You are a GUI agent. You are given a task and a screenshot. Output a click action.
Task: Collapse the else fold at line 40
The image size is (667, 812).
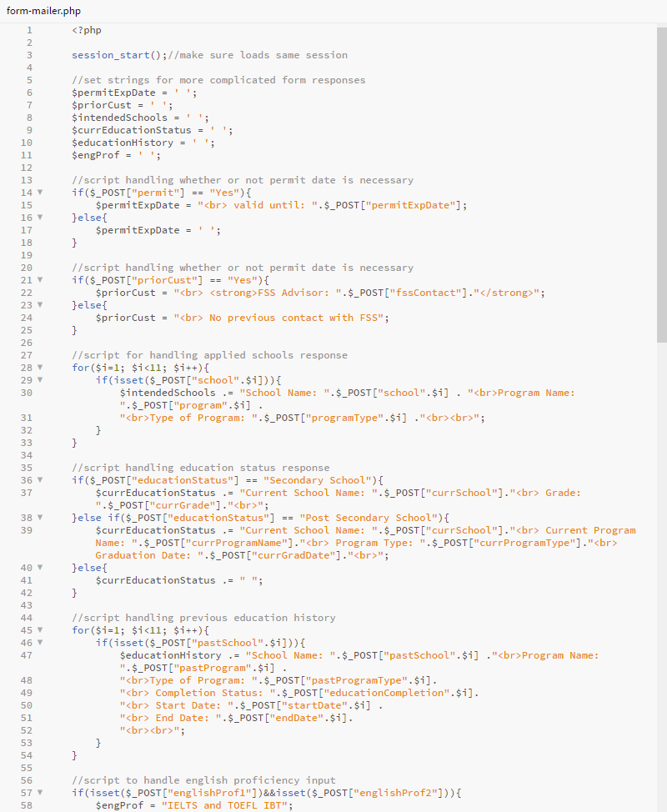[40, 568]
